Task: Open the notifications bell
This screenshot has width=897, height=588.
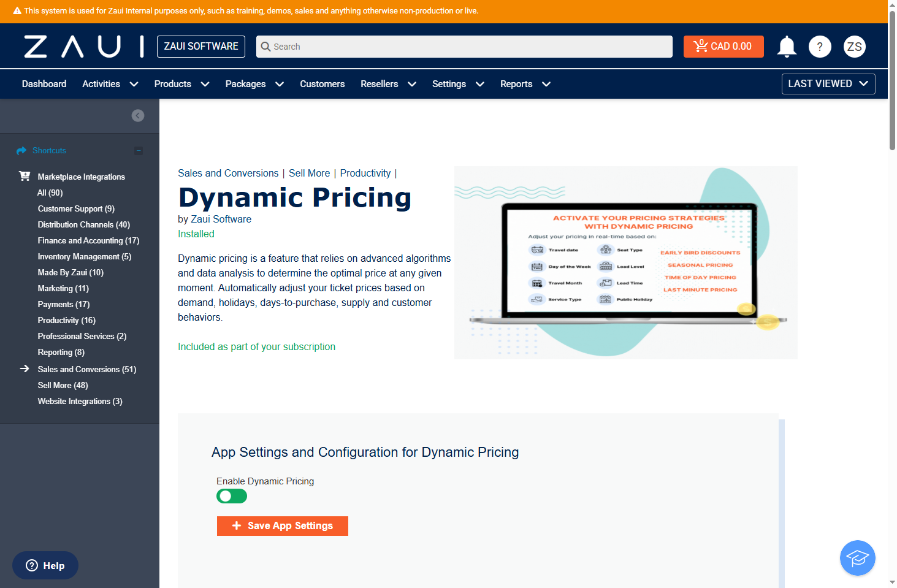Action: [x=787, y=47]
